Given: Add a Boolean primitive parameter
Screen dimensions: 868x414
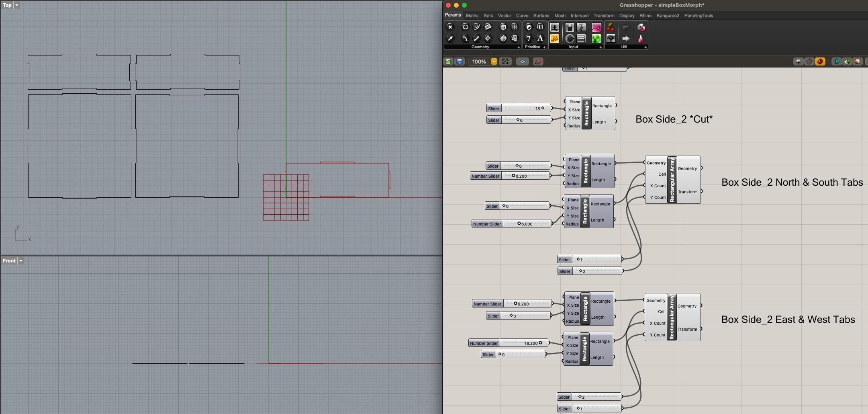Looking at the screenshot, I should pyautogui.click(x=529, y=27).
